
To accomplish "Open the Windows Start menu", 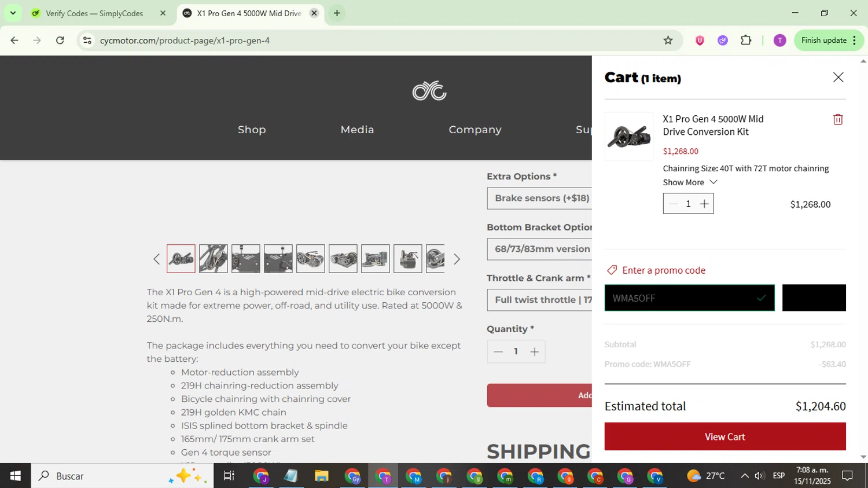I will tap(15, 476).
